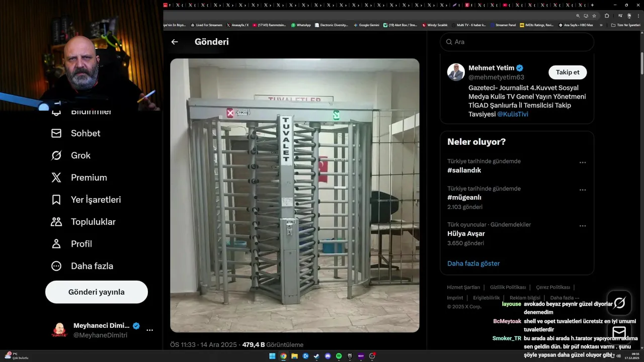This screenshot has height=362, width=644.
Task: Open #sallandık trending topic
Action: pos(464,170)
